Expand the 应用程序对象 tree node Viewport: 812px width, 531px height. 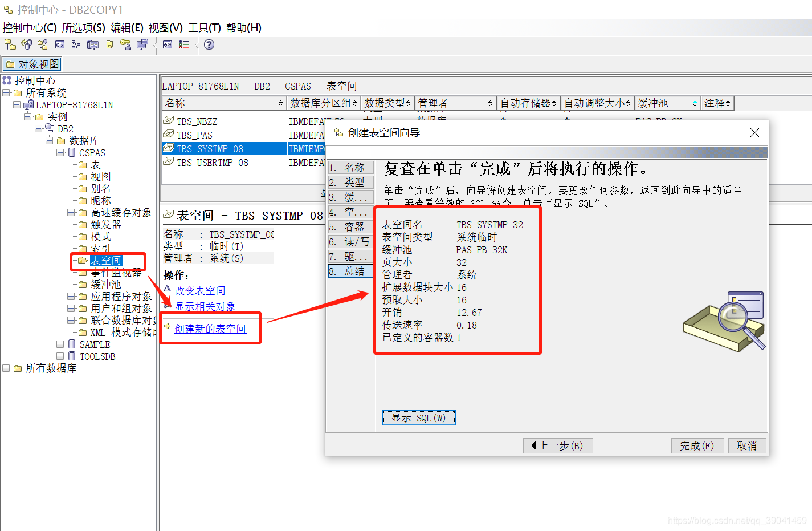(x=71, y=296)
